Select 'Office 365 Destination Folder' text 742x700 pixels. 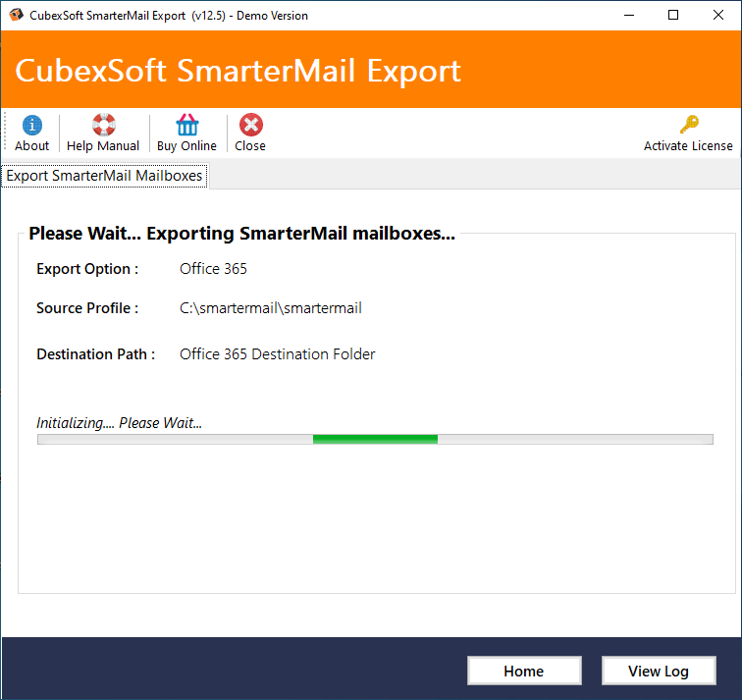278,354
